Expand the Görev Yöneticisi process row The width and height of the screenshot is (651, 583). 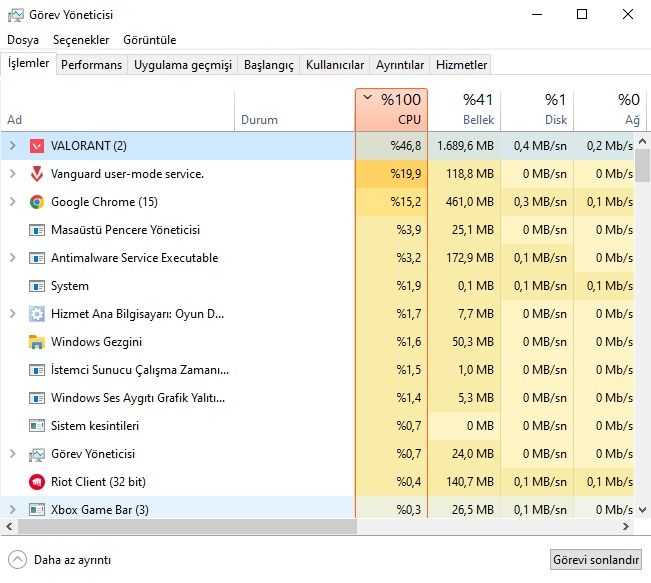[x=12, y=454]
